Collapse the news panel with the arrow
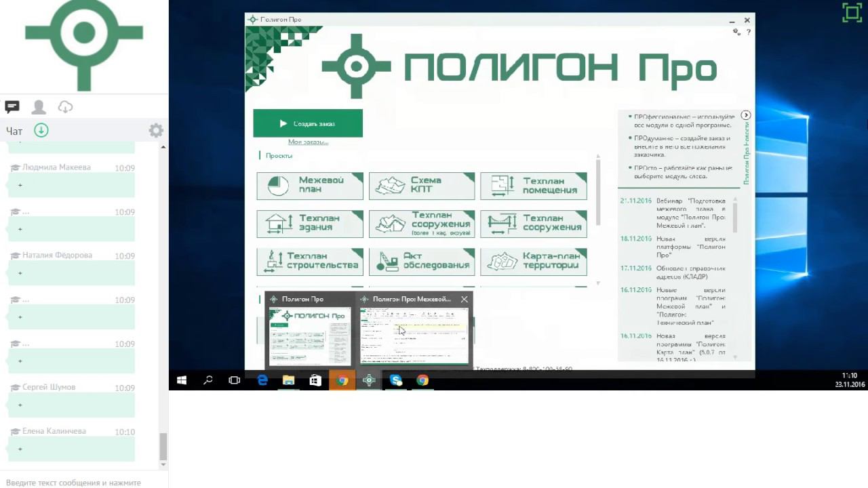Viewport: 868px width, 488px height. click(746, 115)
